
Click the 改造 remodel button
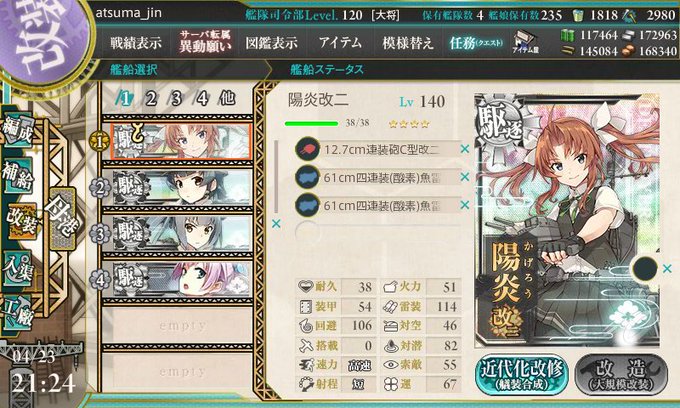coord(621,375)
